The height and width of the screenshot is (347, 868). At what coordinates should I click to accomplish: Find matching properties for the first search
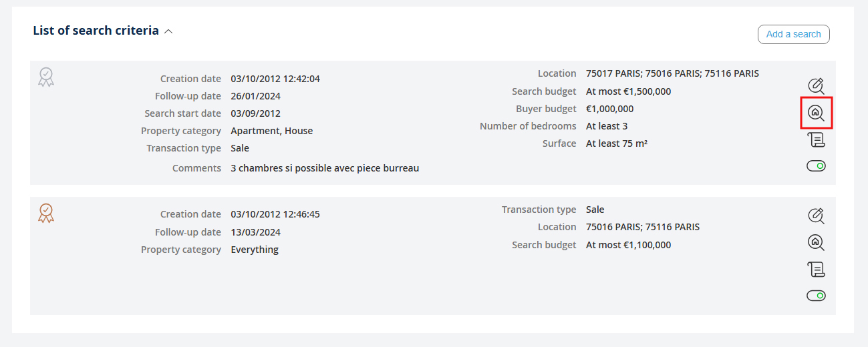click(816, 113)
